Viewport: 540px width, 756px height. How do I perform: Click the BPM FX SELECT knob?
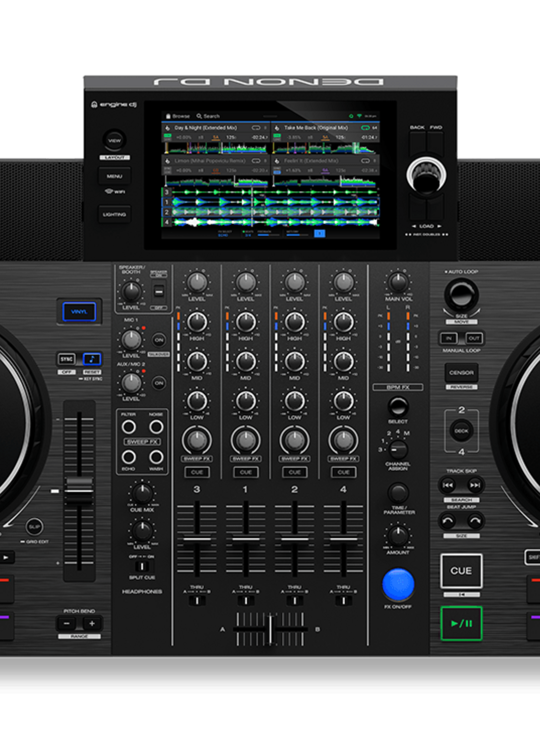pos(398,406)
